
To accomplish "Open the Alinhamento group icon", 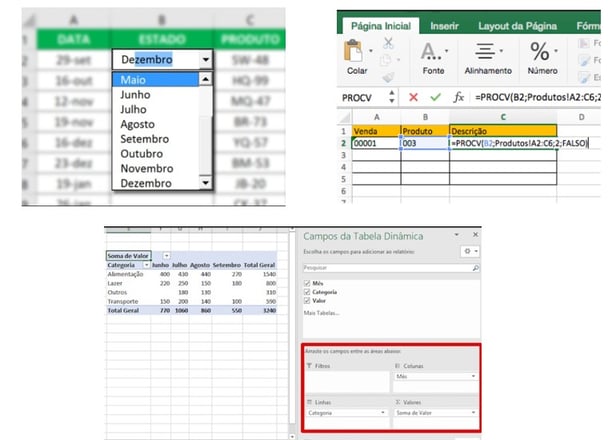I will point(485,51).
